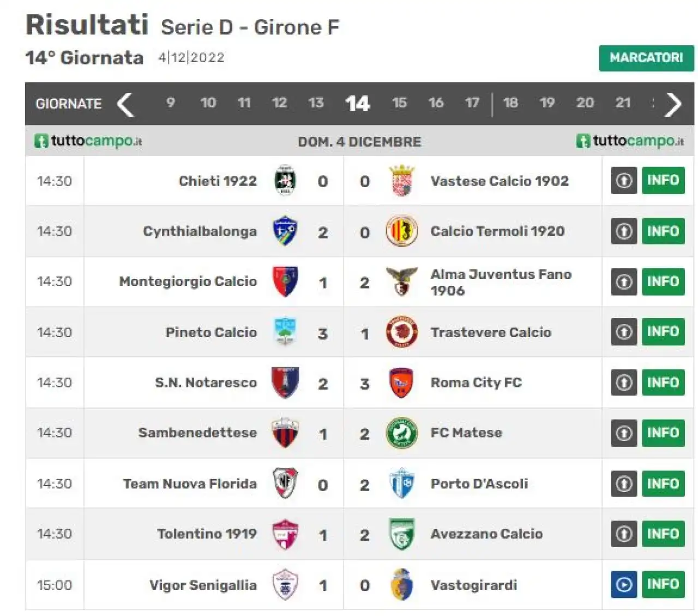Open INFO for S.N. Notaresco match

click(x=663, y=382)
